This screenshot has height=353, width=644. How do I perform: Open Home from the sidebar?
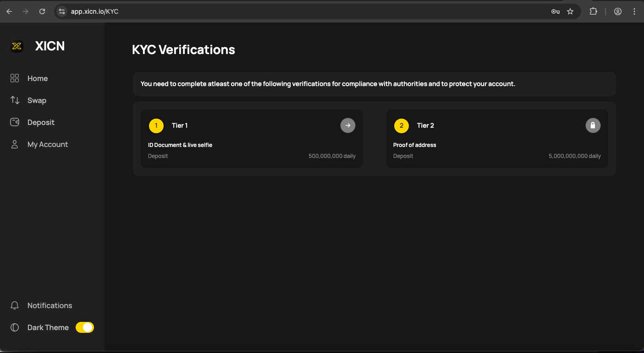tap(37, 78)
